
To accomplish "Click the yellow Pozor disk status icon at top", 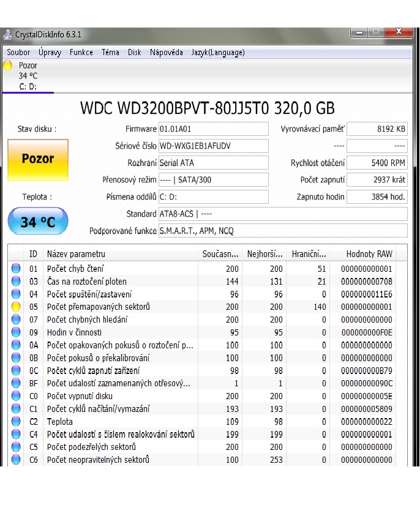I will click(7, 65).
